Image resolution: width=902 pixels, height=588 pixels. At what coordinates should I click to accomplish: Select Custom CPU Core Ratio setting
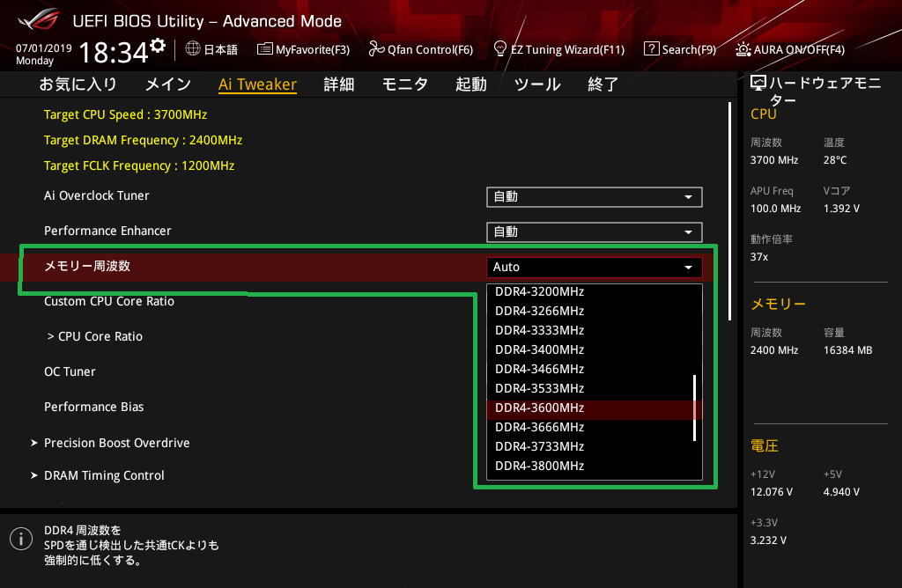point(109,302)
